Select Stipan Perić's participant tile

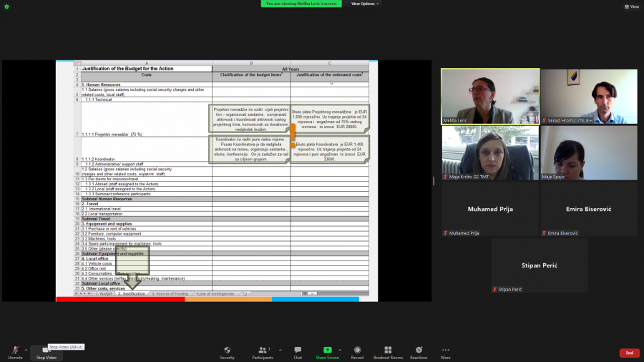540,265
